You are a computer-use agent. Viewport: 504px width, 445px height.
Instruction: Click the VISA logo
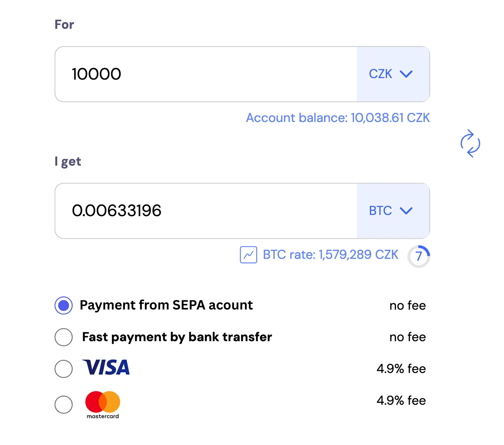coord(106,367)
